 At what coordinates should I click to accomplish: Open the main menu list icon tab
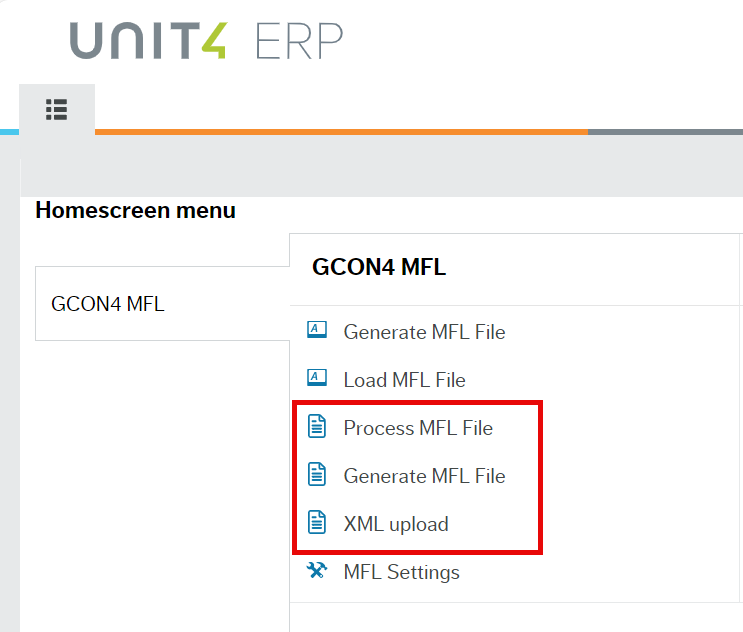pyautogui.click(x=56, y=109)
